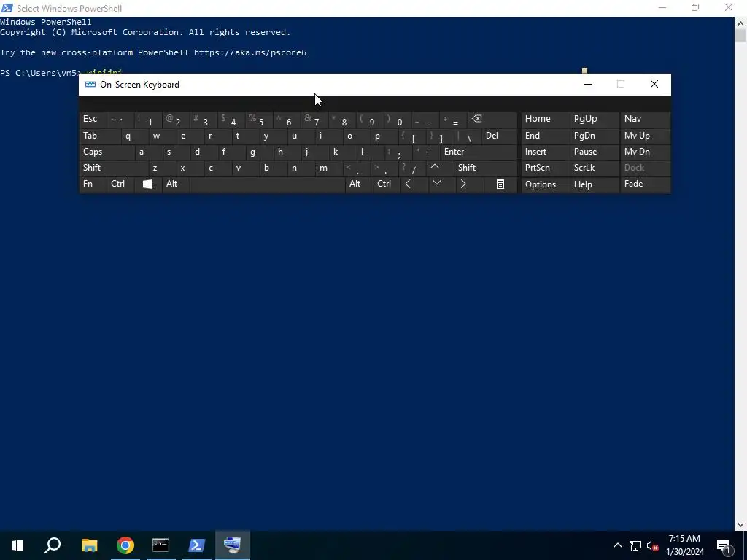Tap the number 5 key
The image size is (747, 560).
click(x=260, y=119)
